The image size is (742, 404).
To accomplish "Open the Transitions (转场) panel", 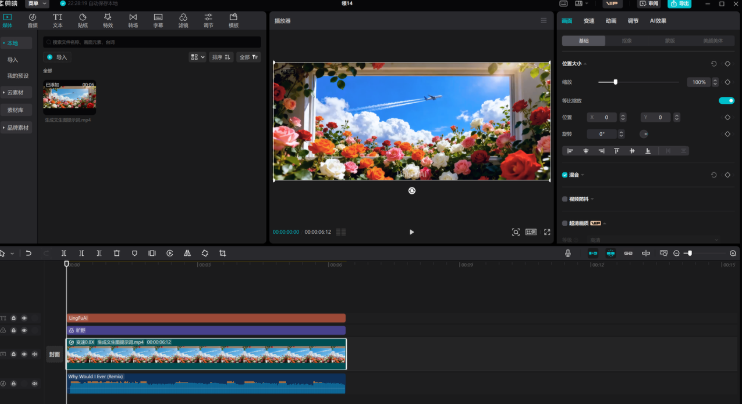I will 133,20.
